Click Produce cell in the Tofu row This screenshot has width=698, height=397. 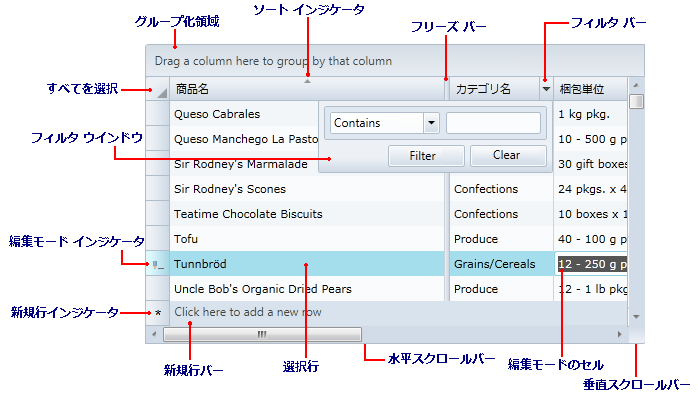click(x=501, y=239)
